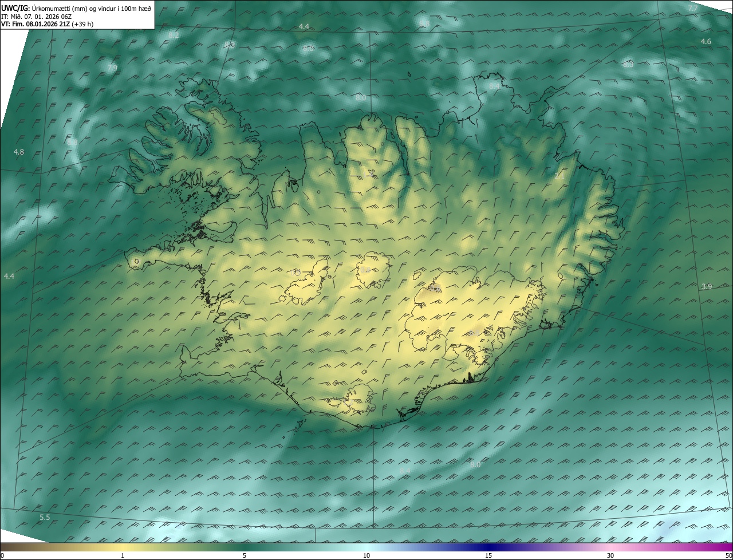Click the colorbar tick labeled 50
This screenshot has height=560, width=733.
(x=728, y=555)
